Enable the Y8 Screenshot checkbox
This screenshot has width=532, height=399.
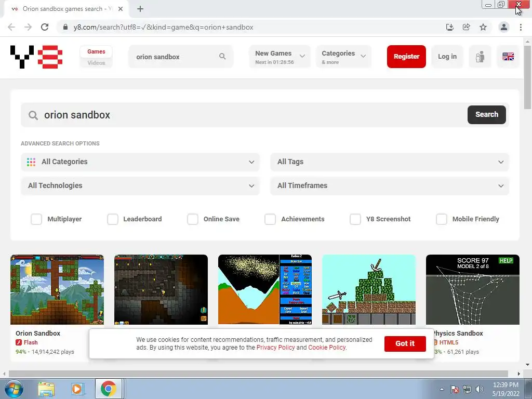point(355,219)
